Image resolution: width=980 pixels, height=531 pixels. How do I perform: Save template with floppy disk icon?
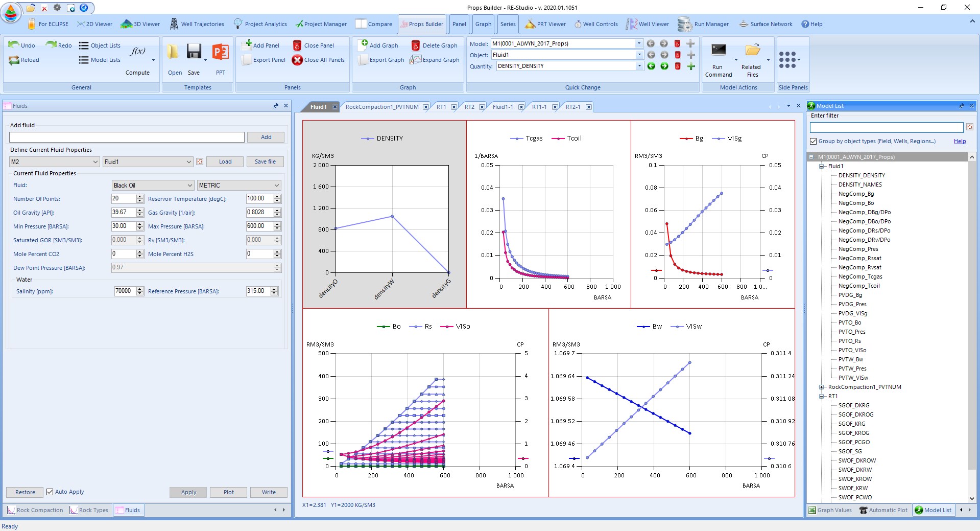194,52
